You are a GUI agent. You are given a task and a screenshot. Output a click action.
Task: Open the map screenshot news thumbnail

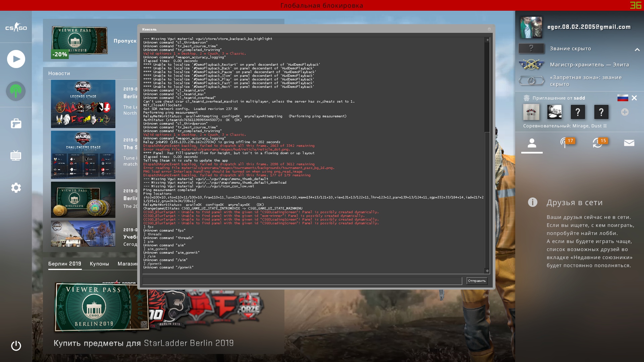pos(83,234)
